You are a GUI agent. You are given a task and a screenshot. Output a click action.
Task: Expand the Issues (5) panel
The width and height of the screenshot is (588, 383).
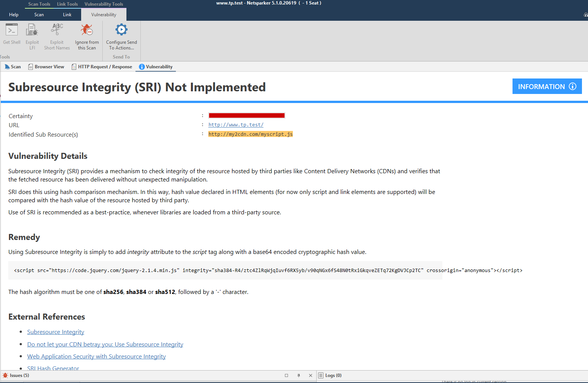18,375
